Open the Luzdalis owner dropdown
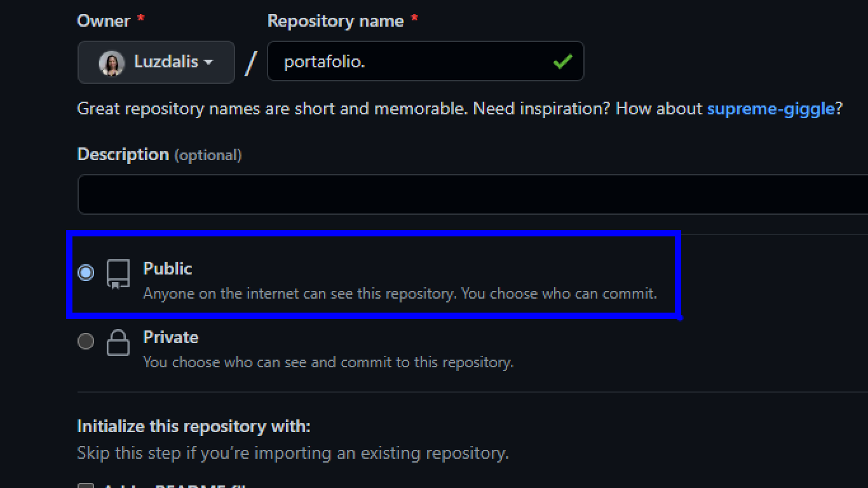 pos(156,62)
